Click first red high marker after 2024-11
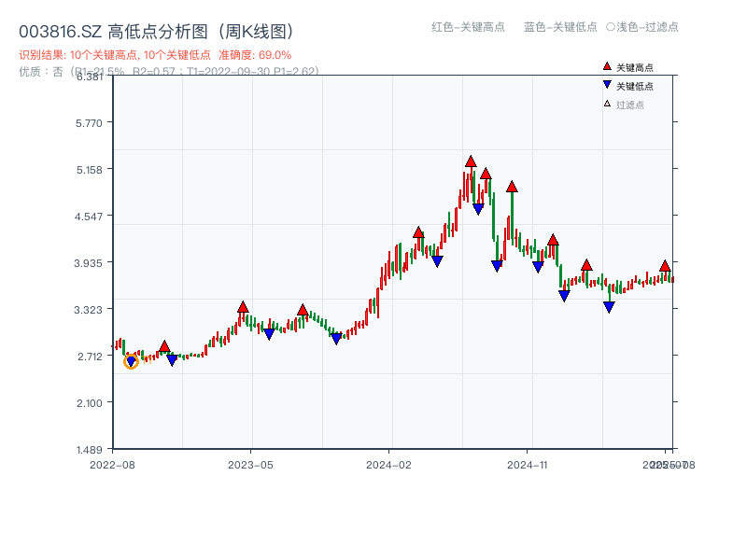The height and width of the screenshot is (560, 747). click(x=553, y=240)
